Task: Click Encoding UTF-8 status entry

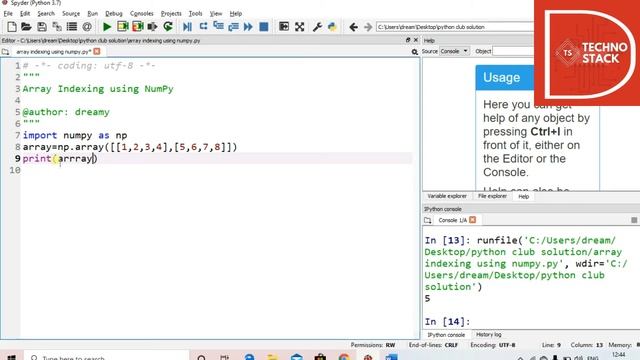Action: [x=493, y=345]
